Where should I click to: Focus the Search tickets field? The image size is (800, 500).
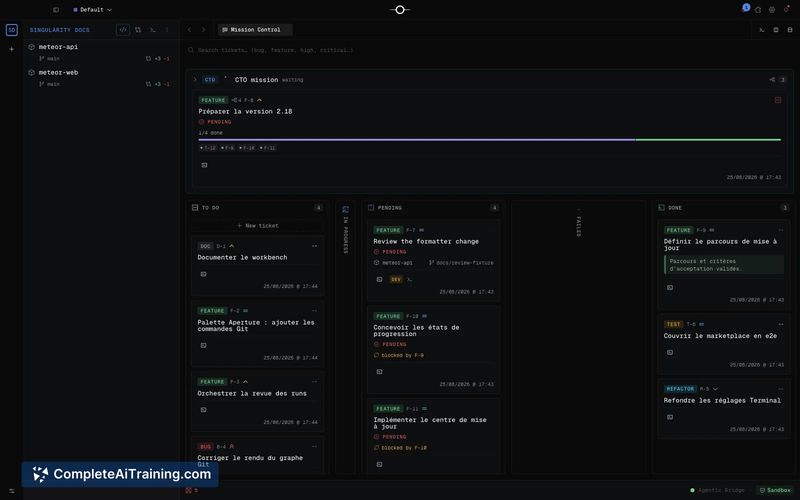click(x=489, y=50)
